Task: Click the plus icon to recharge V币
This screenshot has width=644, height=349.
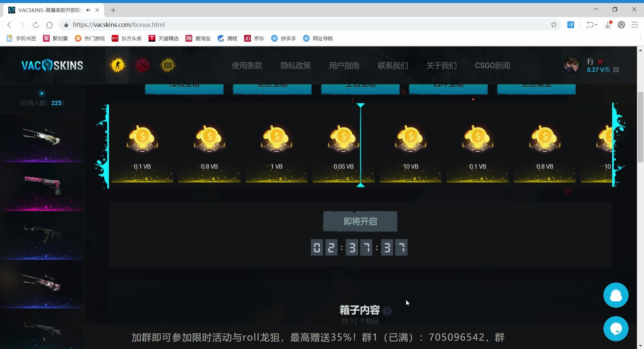Action: click(x=616, y=70)
